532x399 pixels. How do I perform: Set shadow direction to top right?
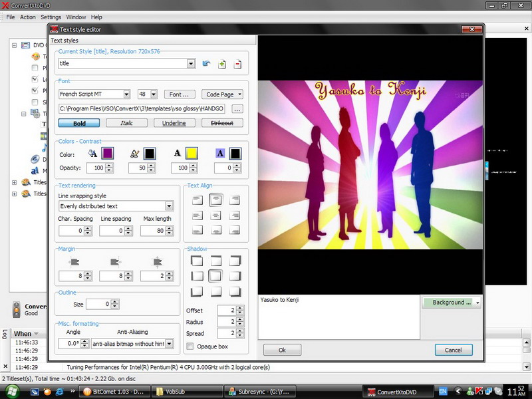click(235, 261)
